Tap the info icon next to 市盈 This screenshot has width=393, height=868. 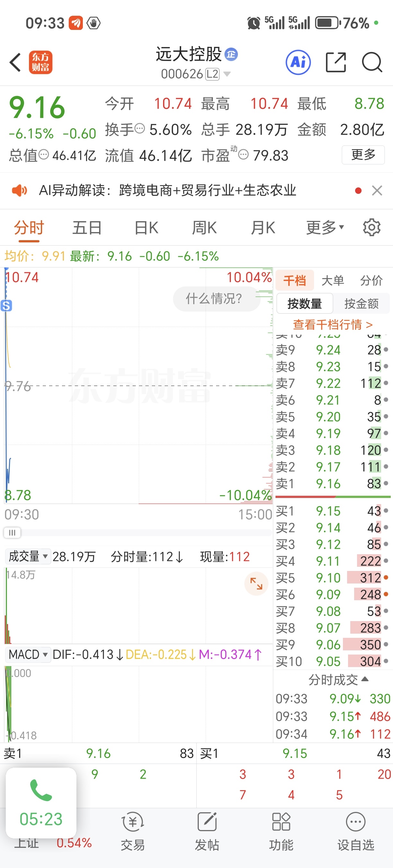click(x=243, y=155)
